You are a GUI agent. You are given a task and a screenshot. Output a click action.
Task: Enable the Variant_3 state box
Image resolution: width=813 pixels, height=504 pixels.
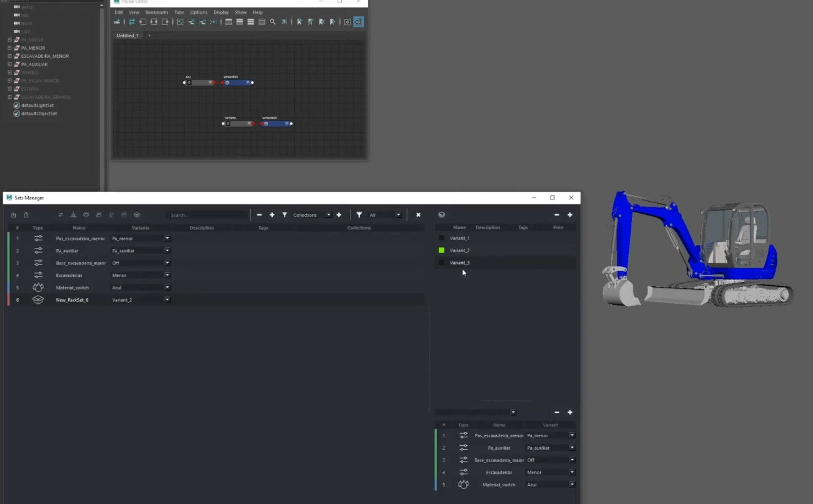(x=442, y=263)
